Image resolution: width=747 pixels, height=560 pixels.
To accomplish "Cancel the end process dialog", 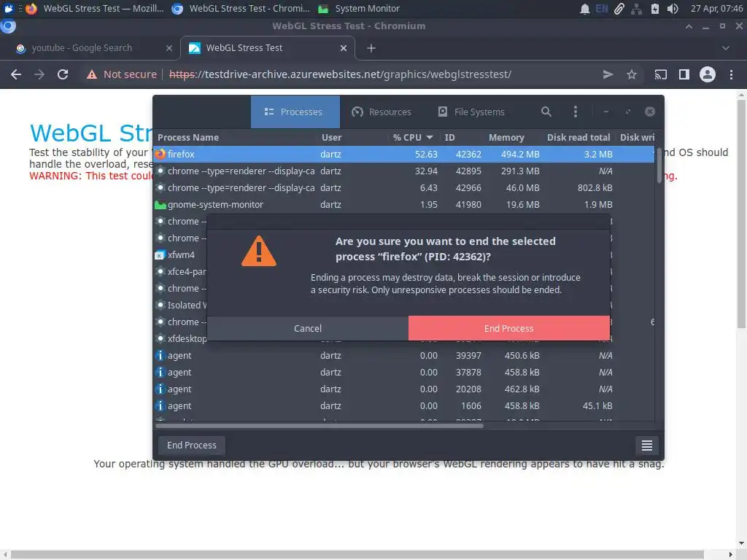I will (308, 328).
